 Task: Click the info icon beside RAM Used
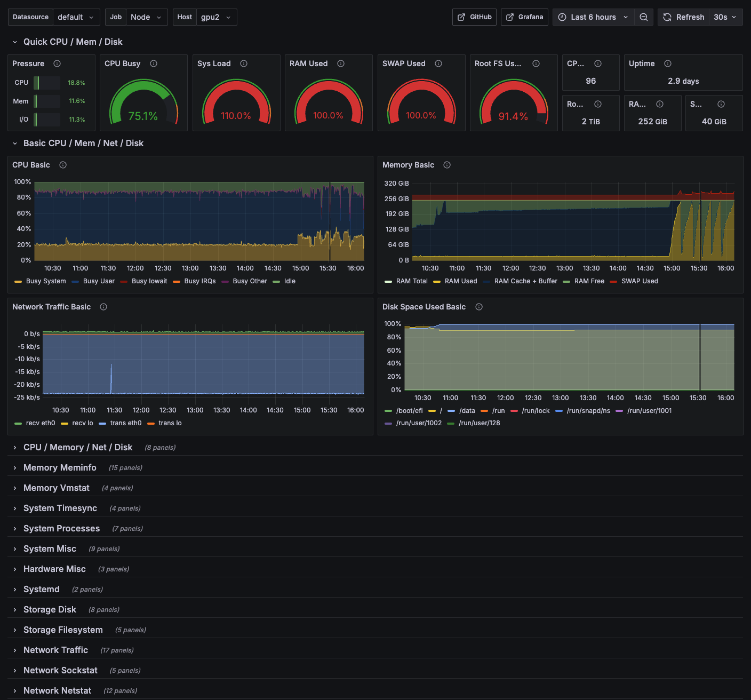[341, 63]
